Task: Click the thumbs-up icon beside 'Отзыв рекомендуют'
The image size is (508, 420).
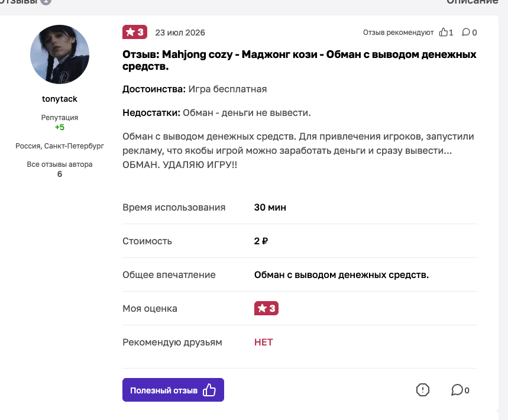Action: tap(443, 32)
